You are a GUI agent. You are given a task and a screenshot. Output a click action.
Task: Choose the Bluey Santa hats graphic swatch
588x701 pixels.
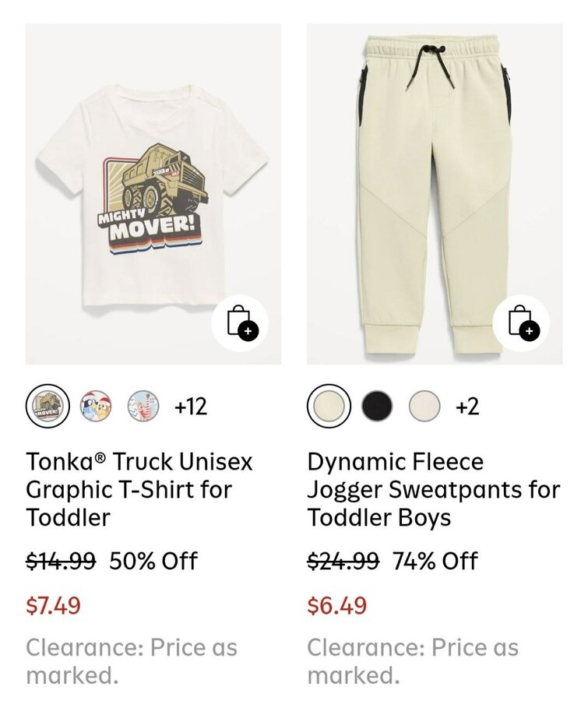coord(96,406)
